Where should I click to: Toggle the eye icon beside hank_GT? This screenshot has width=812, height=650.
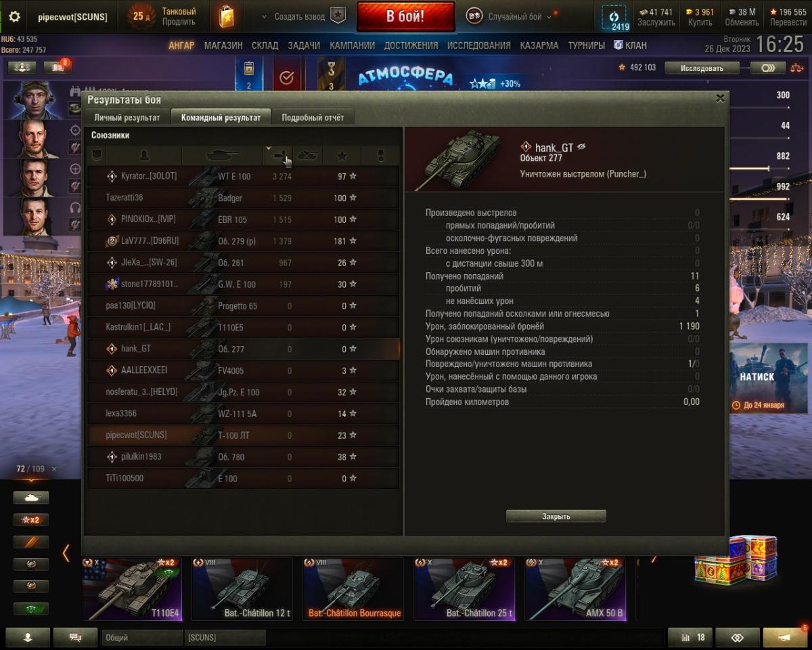coord(582,147)
